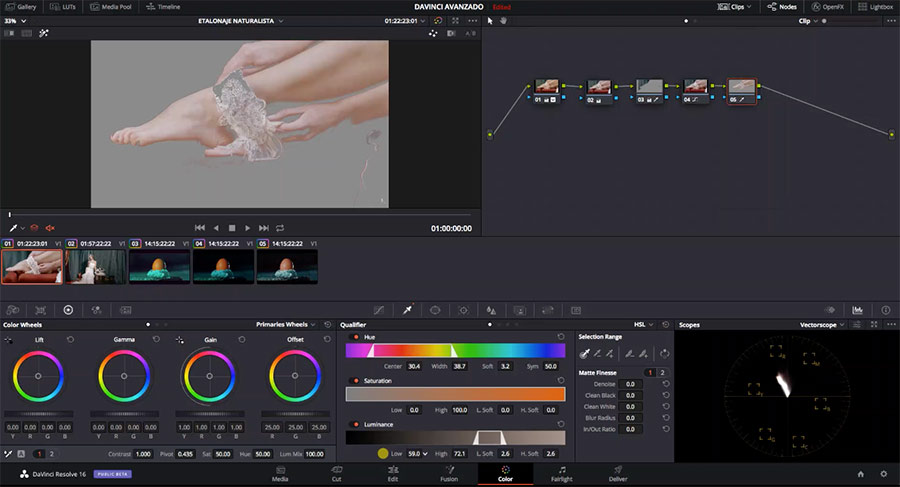Click the invert selection icon
This screenshot has width=900, height=487.
[665, 354]
